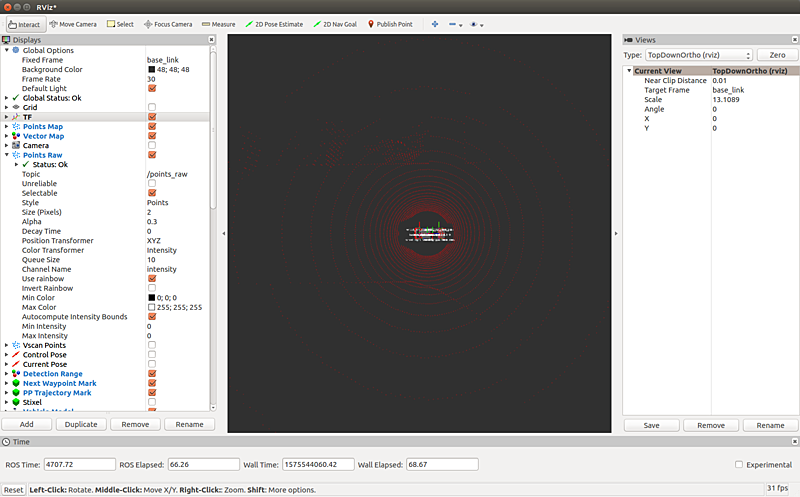Image resolution: width=800 pixels, height=497 pixels.
Task: Click the ROS Time field
Action: (x=80, y=465)
